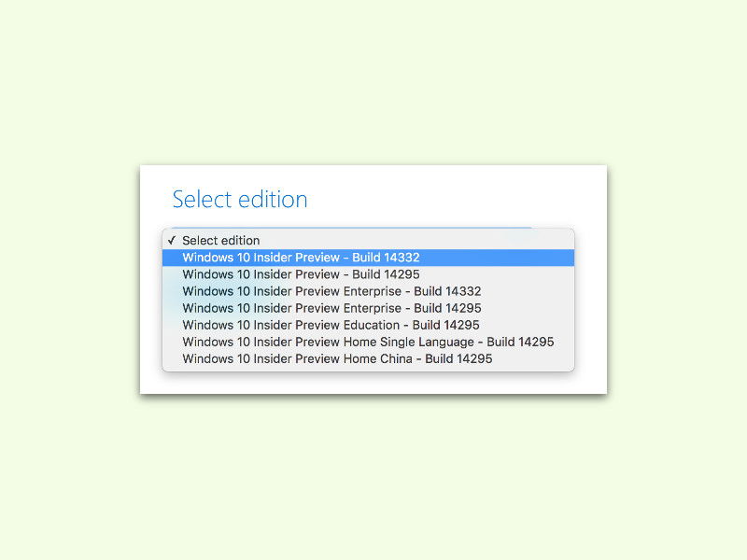Screen dimensions: 747x560
Task: Choose Windows 10 Insider Preview Build 14332
Action: [368, 258]
